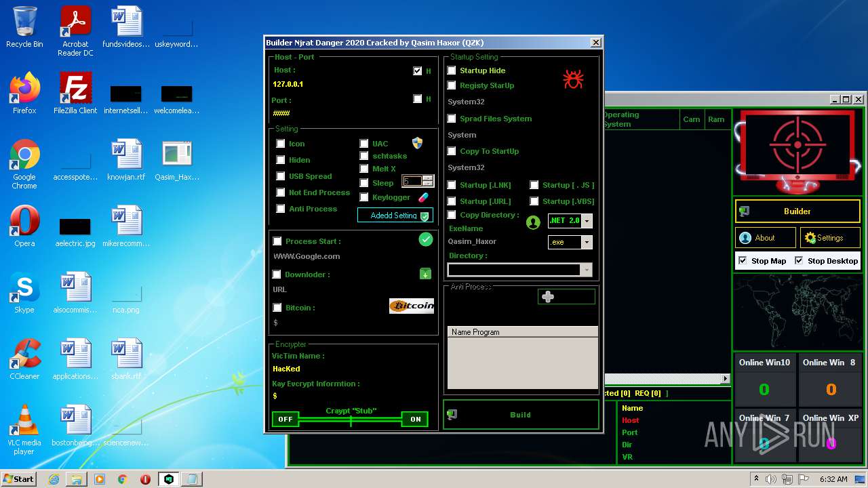Tick the Copy To StartUp checkbox
This screenshot has width=868, height=488.
pyautogui.click(x=452, y=151)
